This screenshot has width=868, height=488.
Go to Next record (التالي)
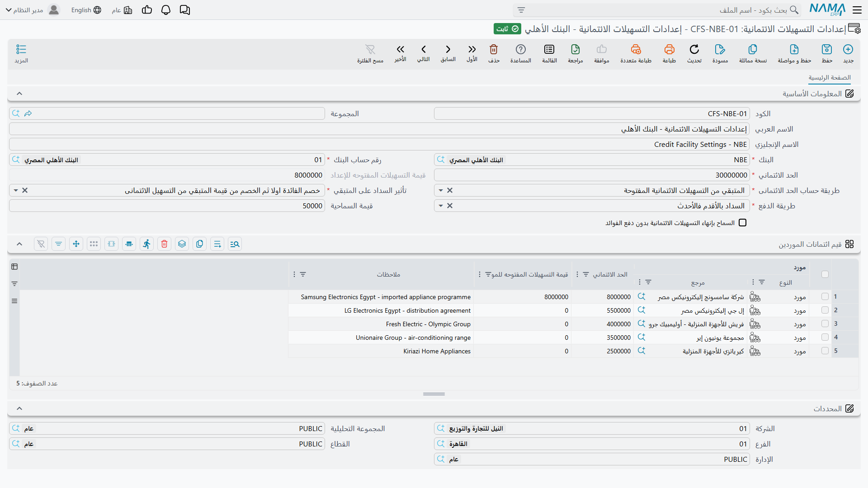[424, 53]
